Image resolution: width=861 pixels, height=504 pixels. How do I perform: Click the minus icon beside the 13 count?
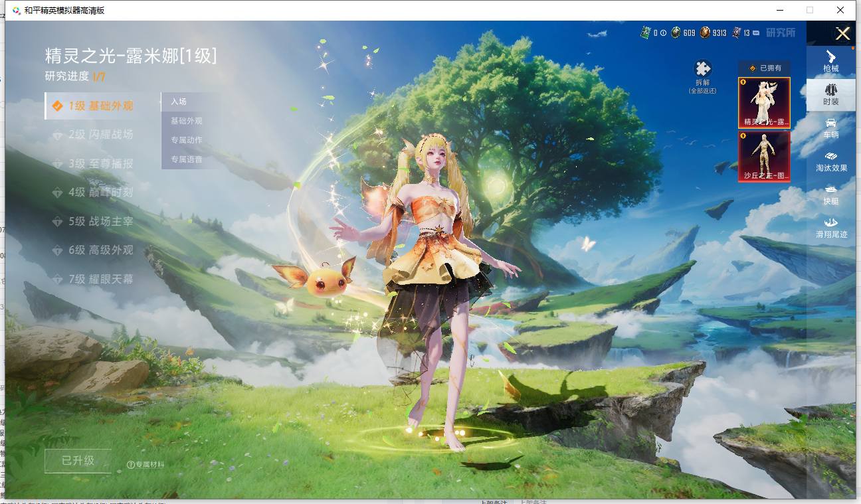(x=755, y=33)
